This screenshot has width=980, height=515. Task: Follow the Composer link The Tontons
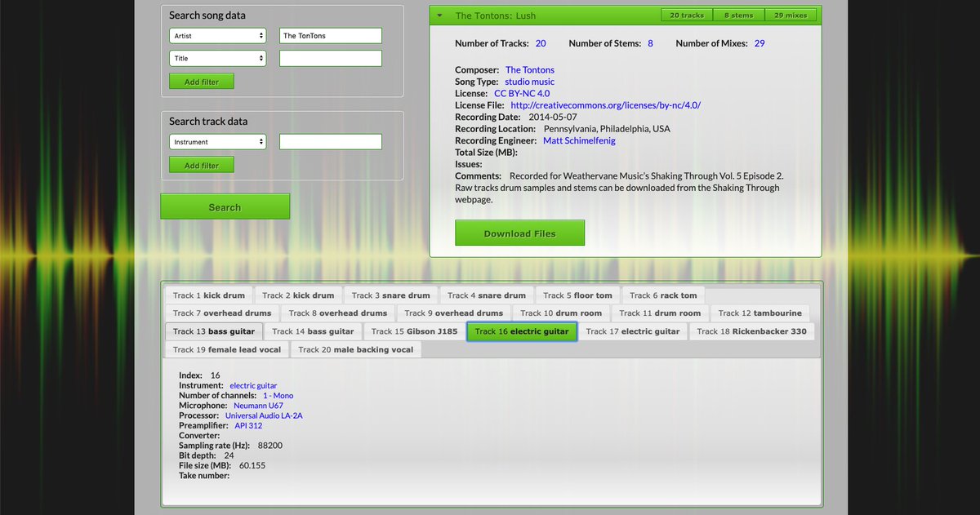pos(530,70)
